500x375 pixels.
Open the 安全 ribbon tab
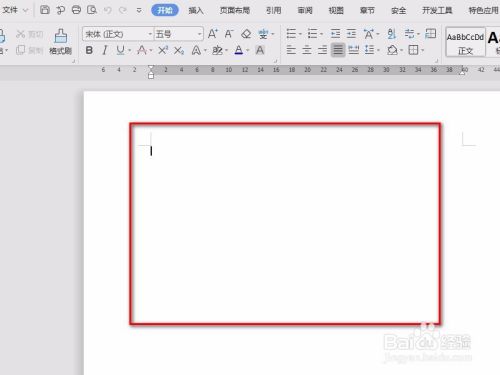point(398,10)
